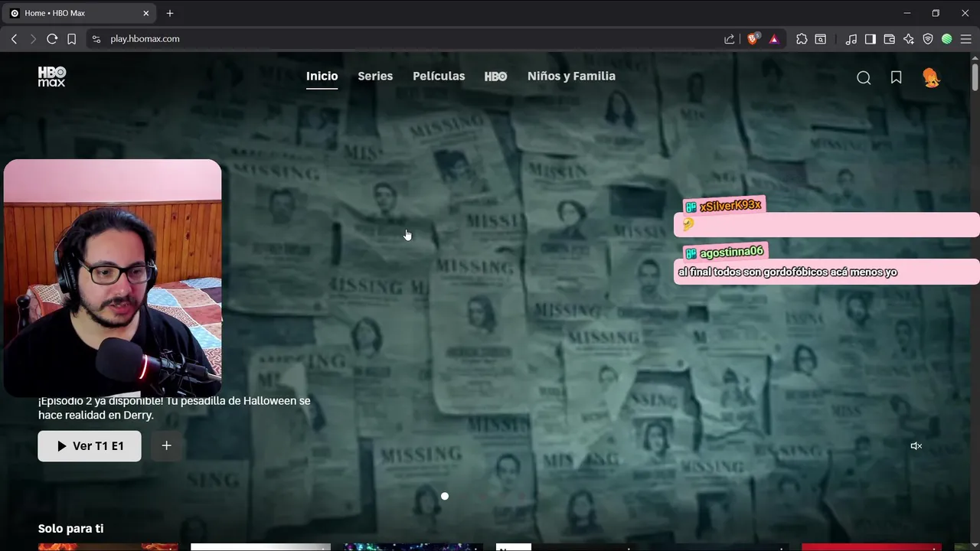Open the orange profile avatar
Viewport: 980px width, 551px height.
pyautogui.click(x=931, y=77)
